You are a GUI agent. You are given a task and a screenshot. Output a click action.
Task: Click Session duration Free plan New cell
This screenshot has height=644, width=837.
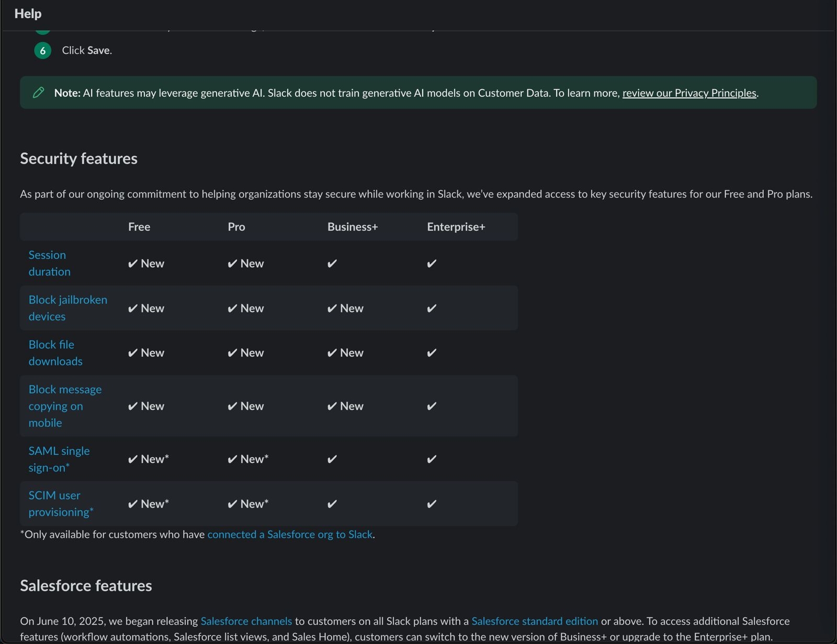pos(146,264)
